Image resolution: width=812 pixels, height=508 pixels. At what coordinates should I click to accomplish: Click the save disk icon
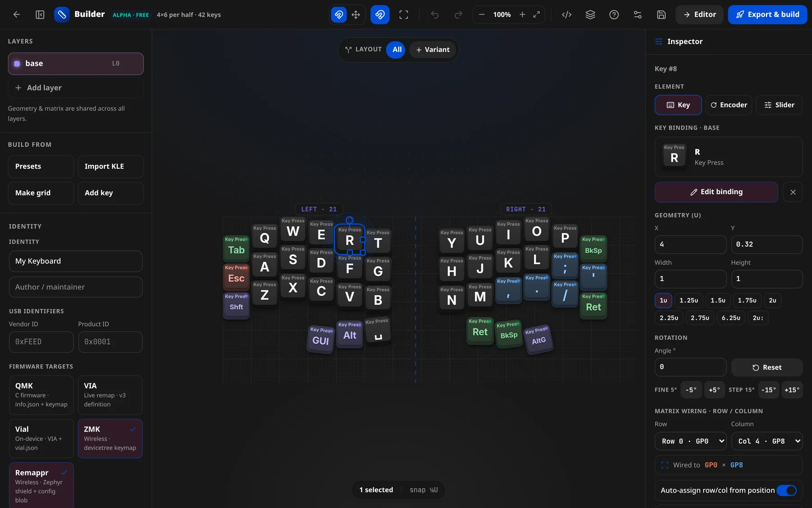(x=661, y=14)
